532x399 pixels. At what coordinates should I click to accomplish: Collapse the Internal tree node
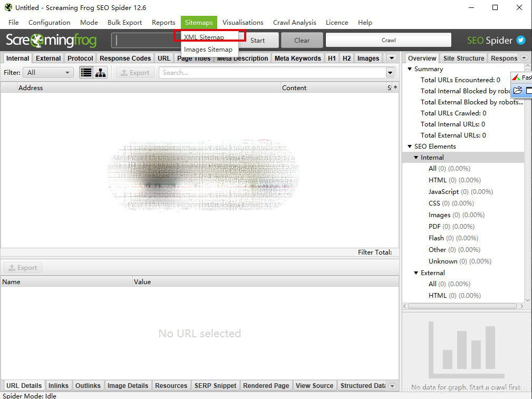(x=416, y=158)
